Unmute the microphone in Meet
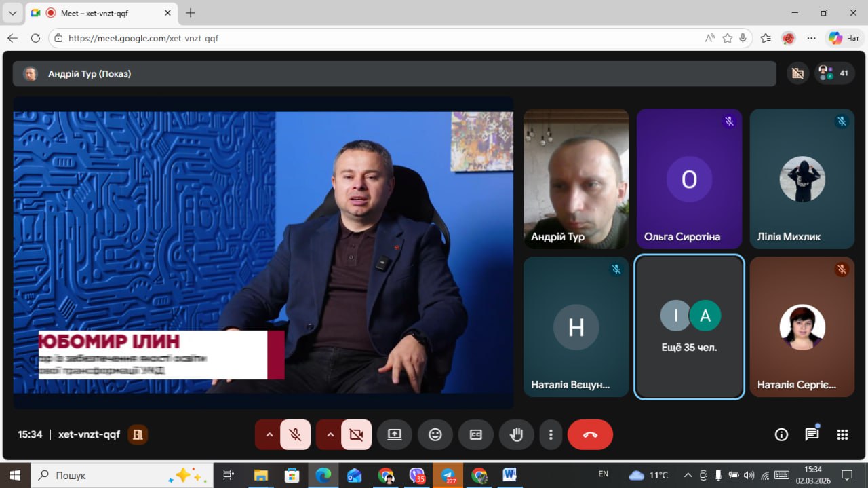This screenshot has height=488, width=868. (295, 435)
